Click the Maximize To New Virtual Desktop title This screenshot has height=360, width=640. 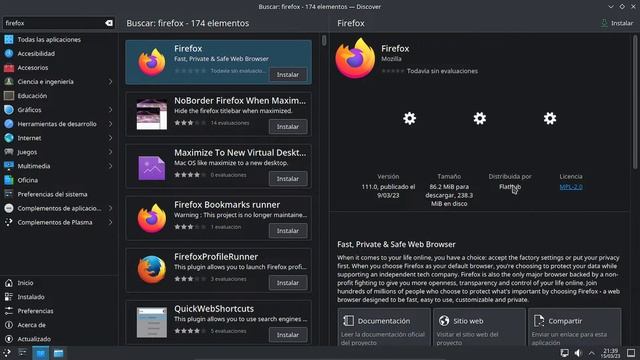(x=240, y=153)
